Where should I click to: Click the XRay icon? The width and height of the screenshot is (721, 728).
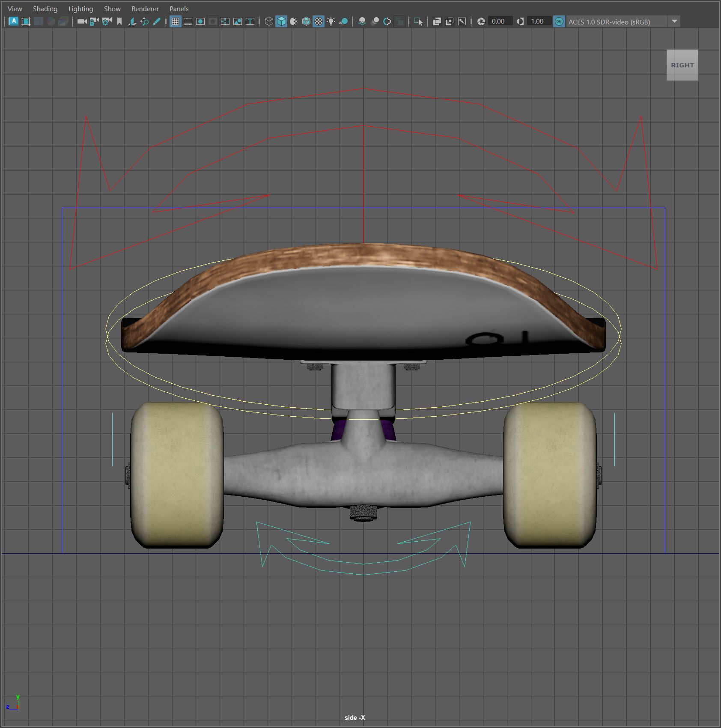click(437, 21)
